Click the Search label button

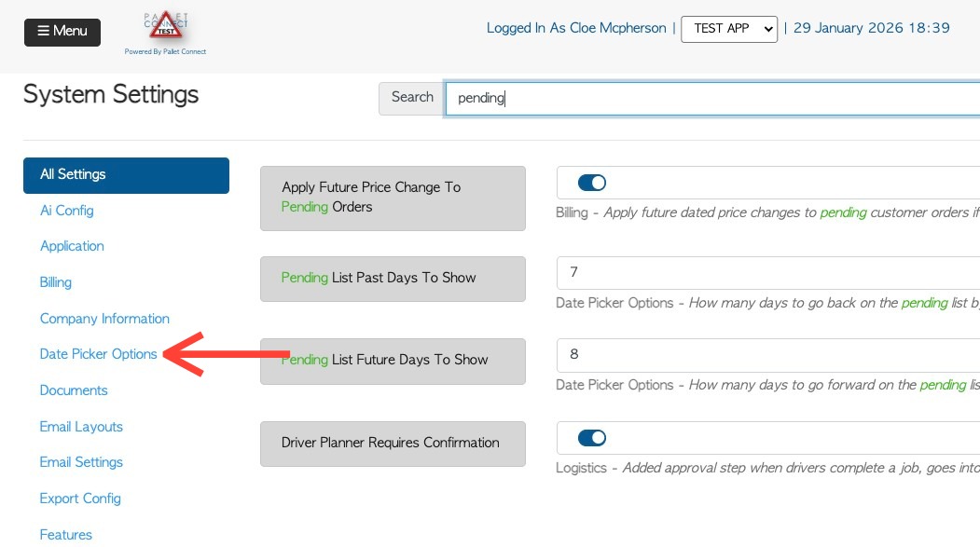pos(411,98)
